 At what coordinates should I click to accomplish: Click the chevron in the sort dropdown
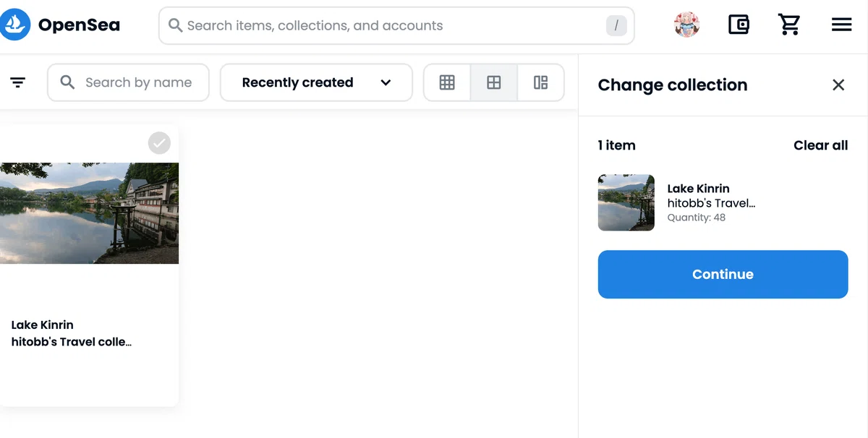(x=386, y=82)
